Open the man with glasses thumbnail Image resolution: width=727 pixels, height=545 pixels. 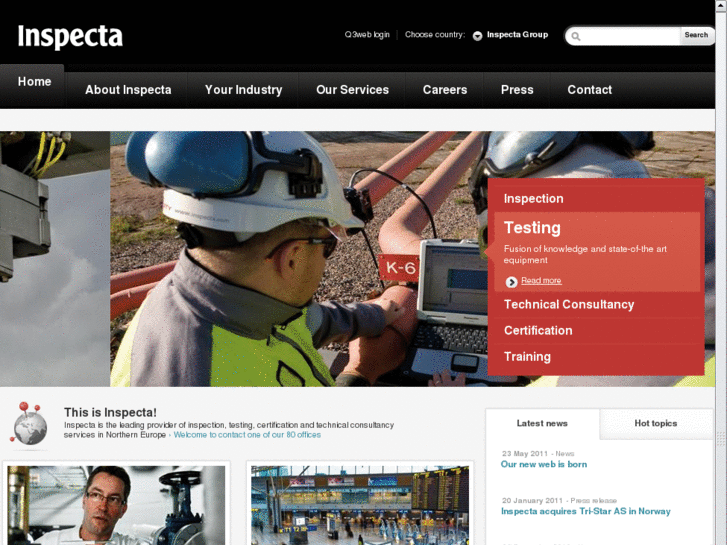click(116, 505)
